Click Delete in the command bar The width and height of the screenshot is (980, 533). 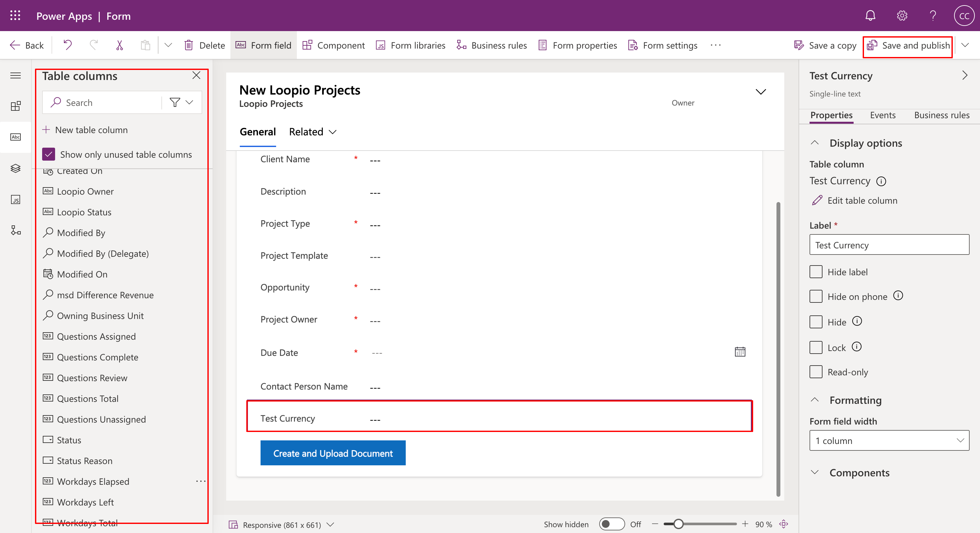205,45
